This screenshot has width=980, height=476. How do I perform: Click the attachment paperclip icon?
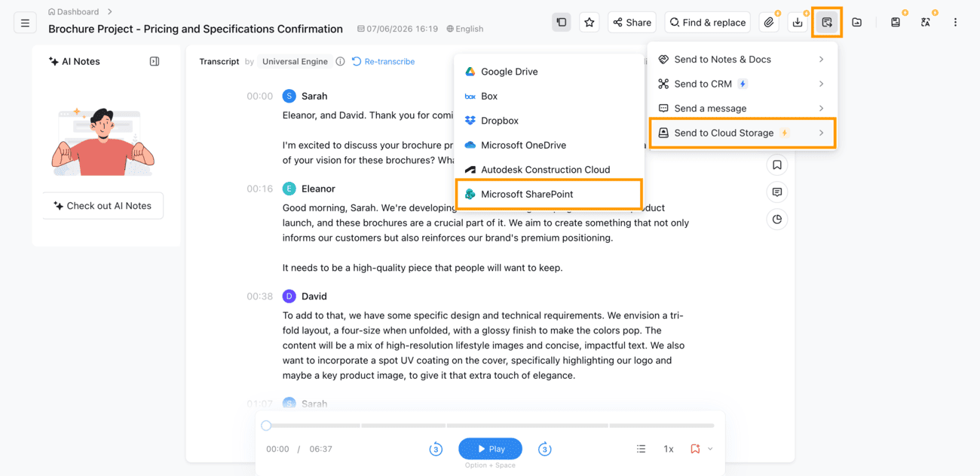point(769,23)
